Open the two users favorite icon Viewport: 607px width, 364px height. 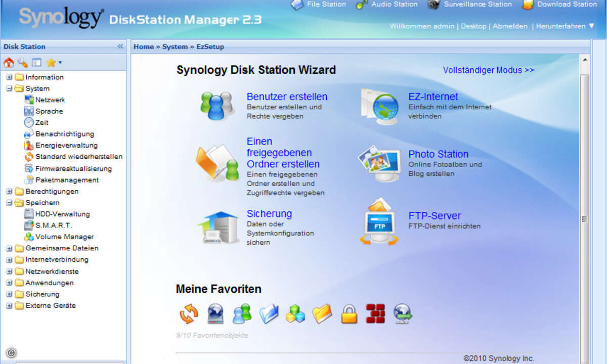[x=242, y=314]
